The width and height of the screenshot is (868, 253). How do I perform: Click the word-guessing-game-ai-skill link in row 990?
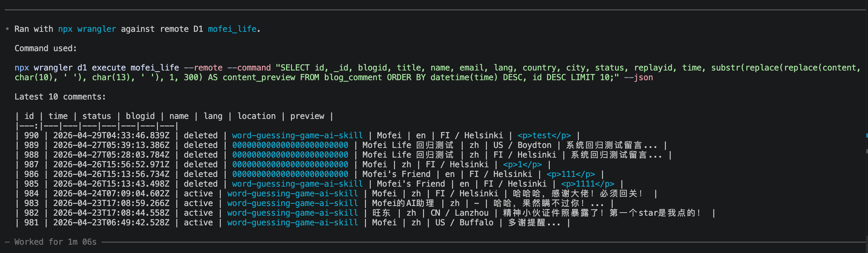click(x=298, y=135)
